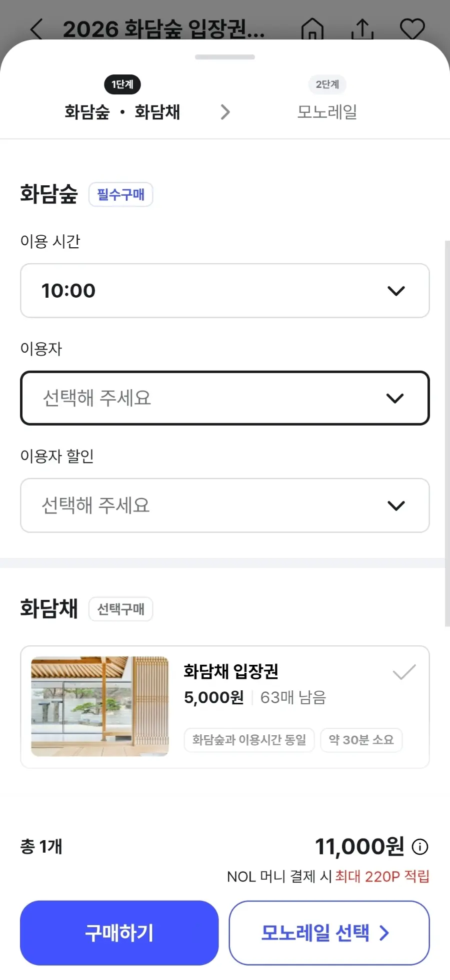Go back using the header arrow
The width and height of the screenshot is (450, 980).
(37, 29)
